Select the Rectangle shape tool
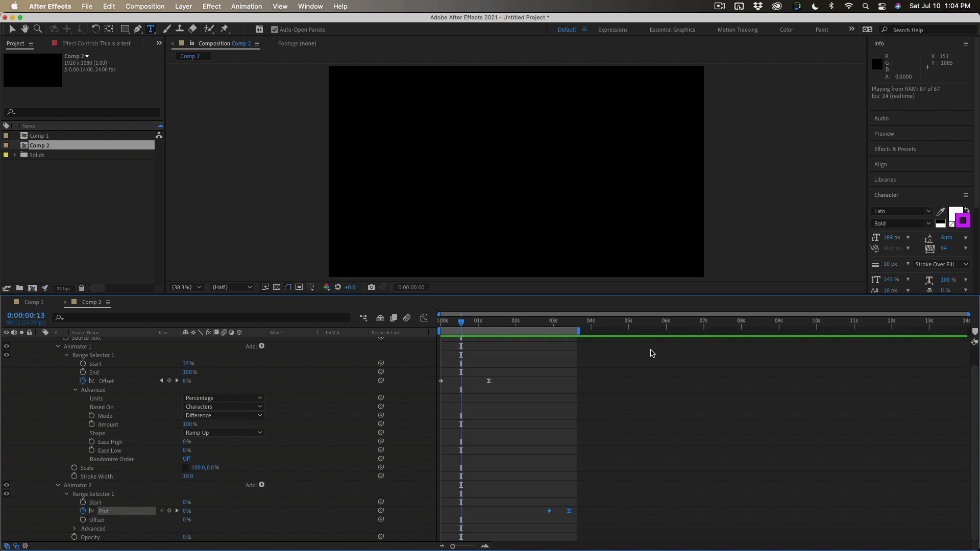Image resolution: width=980 pixels, height=551 pixels. coord(125,29)
